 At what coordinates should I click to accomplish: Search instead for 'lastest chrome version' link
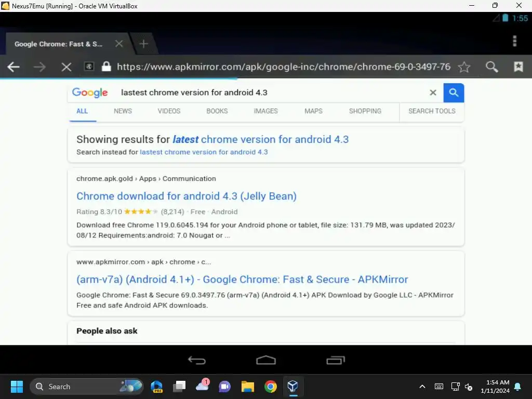(x=204, y=152)
